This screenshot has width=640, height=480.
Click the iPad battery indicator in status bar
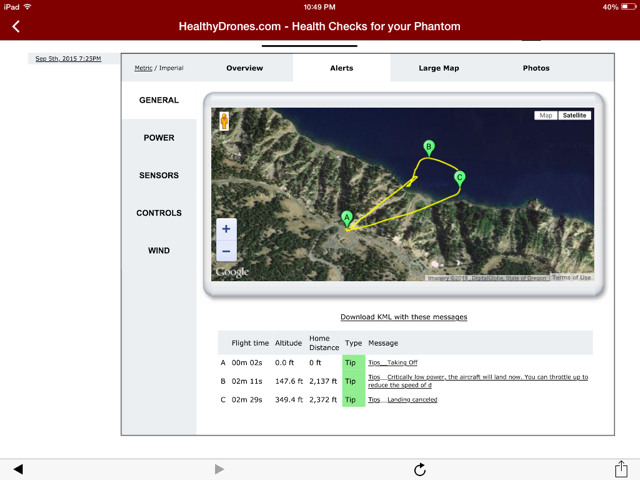point(629,7)
